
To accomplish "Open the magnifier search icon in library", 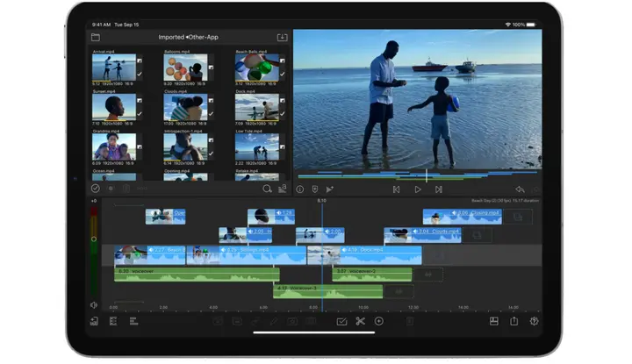I will point(267,189).
